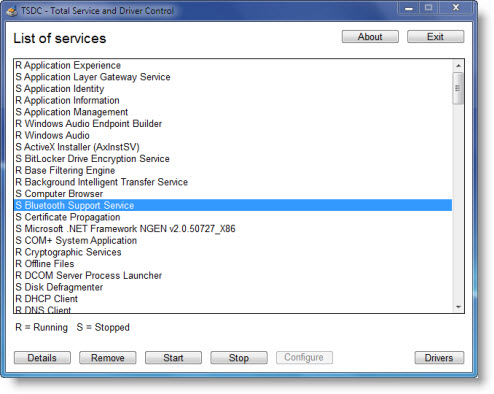Select Computer Browser service
This screenshot has height=394, width=494.
point(233,194)
